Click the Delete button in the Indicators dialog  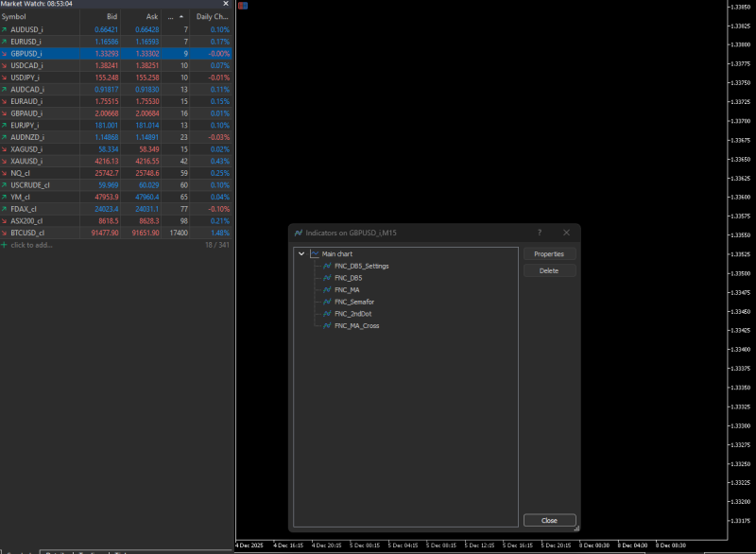(x=549, y=269)
